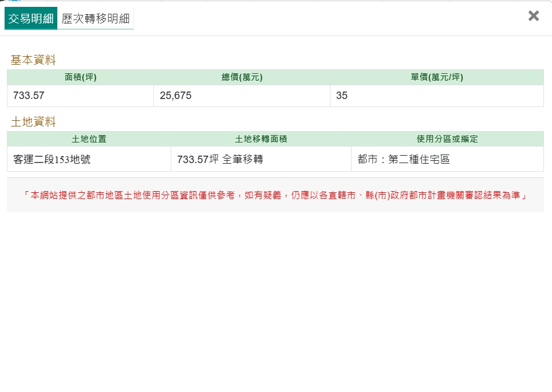Switch to the 交易明細 tab
This screenshot has height=392, width=552.
click(x=31, y=19)
